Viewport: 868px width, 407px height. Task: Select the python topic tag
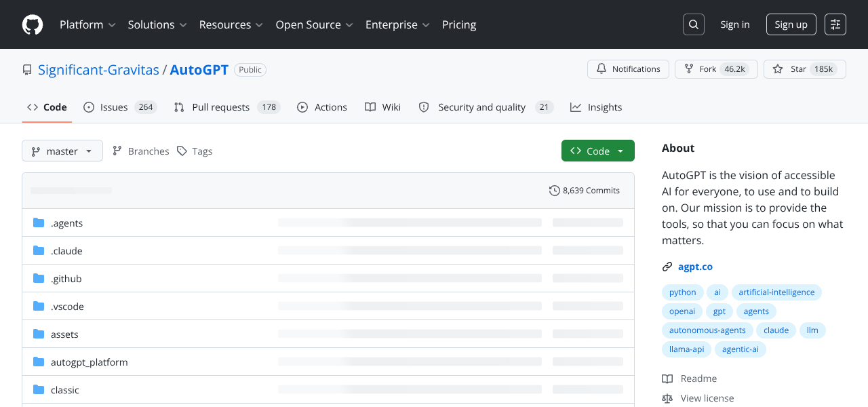(x=682, y=292)
